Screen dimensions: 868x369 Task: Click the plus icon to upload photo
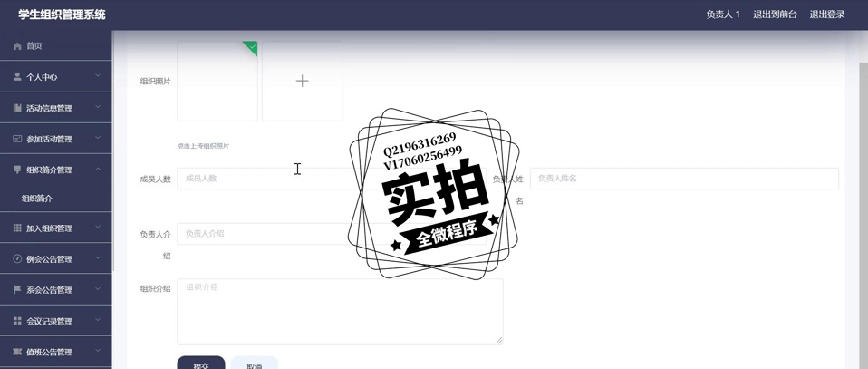coord(302,81)
